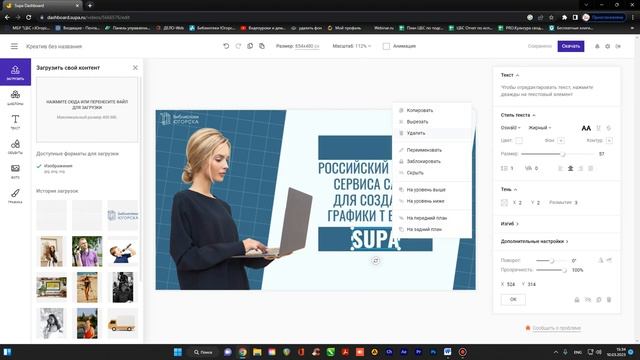
Task: Open the photo (Фото) sidebar section
Action: point(15,171)
